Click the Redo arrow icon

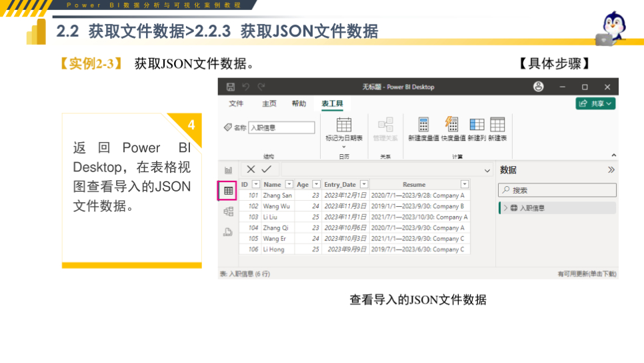(261, 87)
